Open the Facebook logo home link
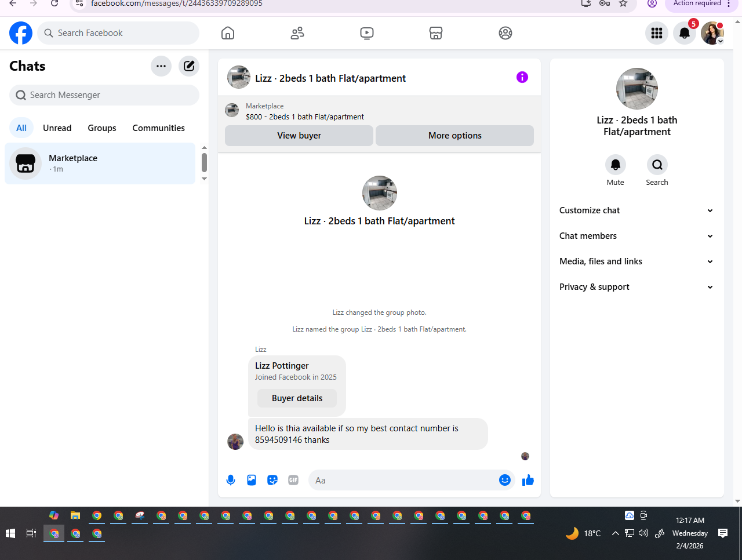Viewport: 742px width, 560px height. click(21, 33)
